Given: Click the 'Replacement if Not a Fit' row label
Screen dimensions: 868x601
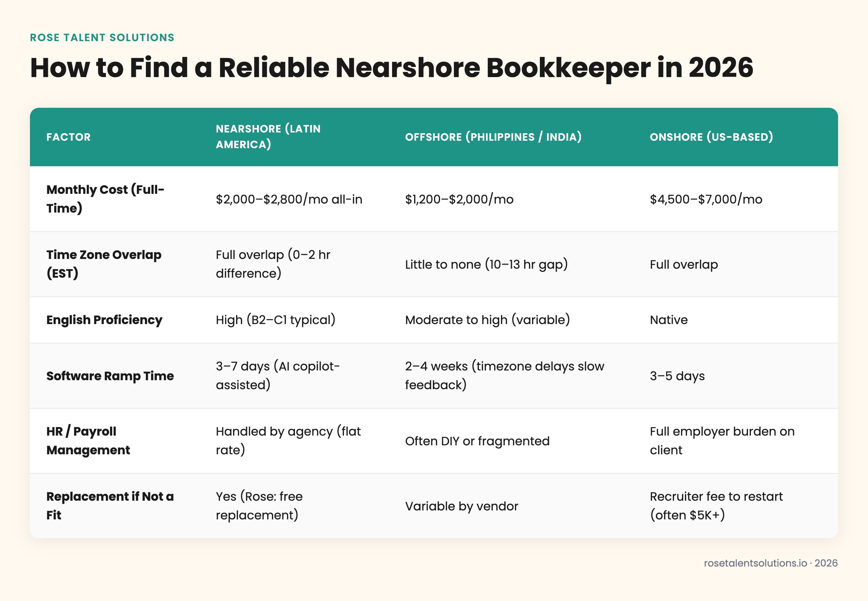Looking at the screenshot, I should click(110, 506).
